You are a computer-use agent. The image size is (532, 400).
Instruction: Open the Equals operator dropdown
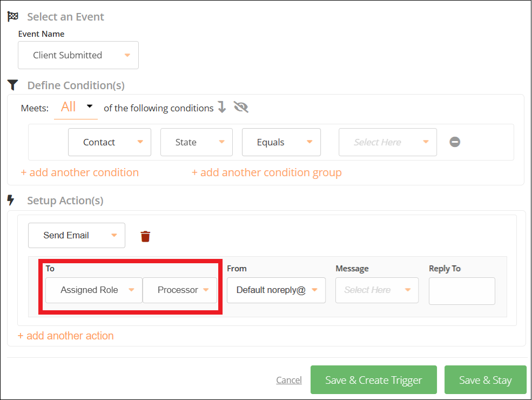[281, 142]
